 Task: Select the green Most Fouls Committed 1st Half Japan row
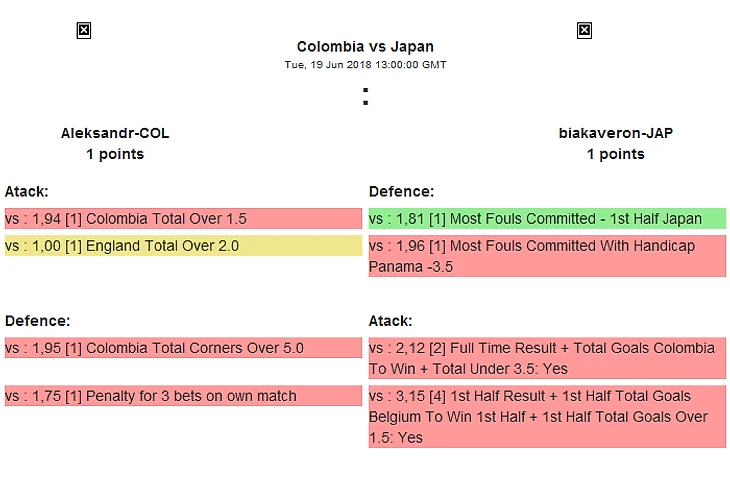[x=547, y=218]
